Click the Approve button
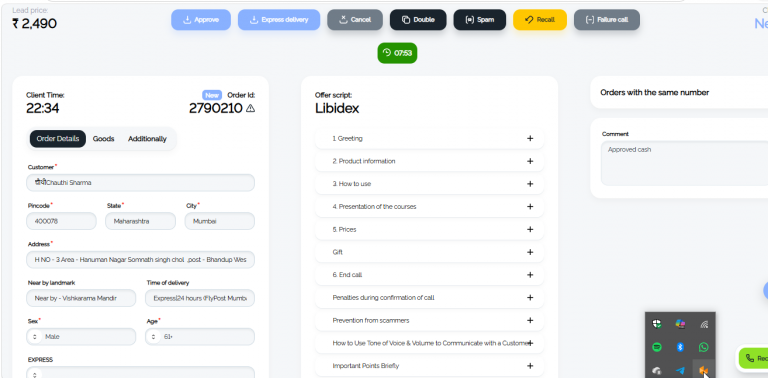 (x=201, y=20)
